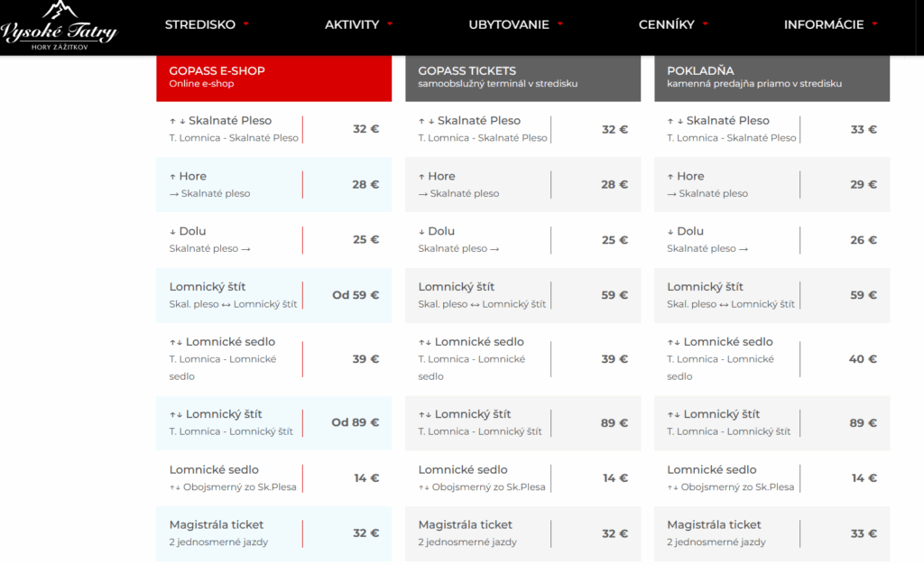This screenshot has height=565, width=924.
Task: Choose e-shop Lomnický štít Od 59 € price
Action: (x=355, y=295)
